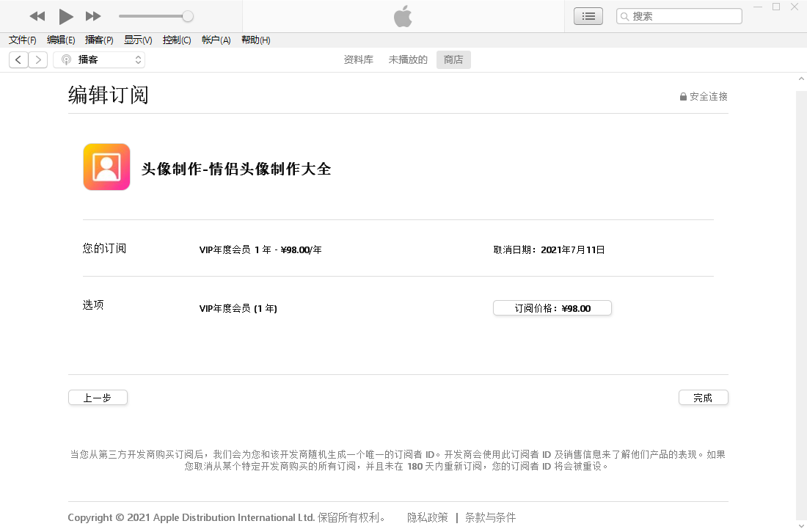Adjust the volume slider knob
This screenshot has width=807, height=532.
188,16
